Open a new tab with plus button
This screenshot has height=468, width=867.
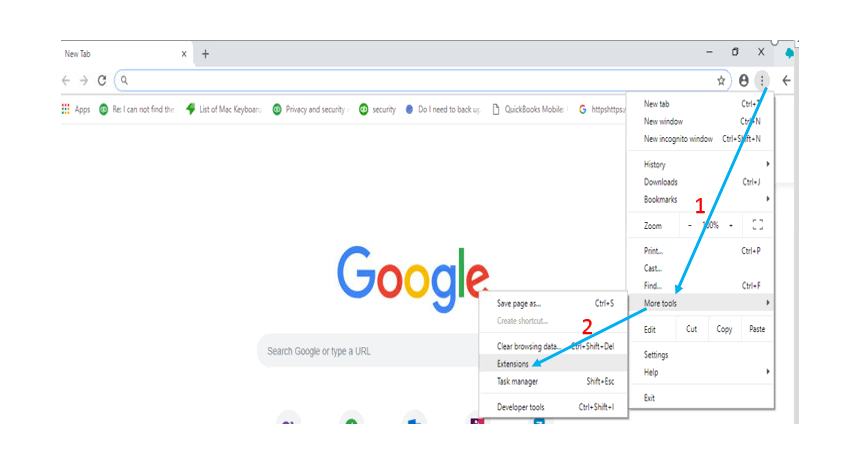point(205,54)
